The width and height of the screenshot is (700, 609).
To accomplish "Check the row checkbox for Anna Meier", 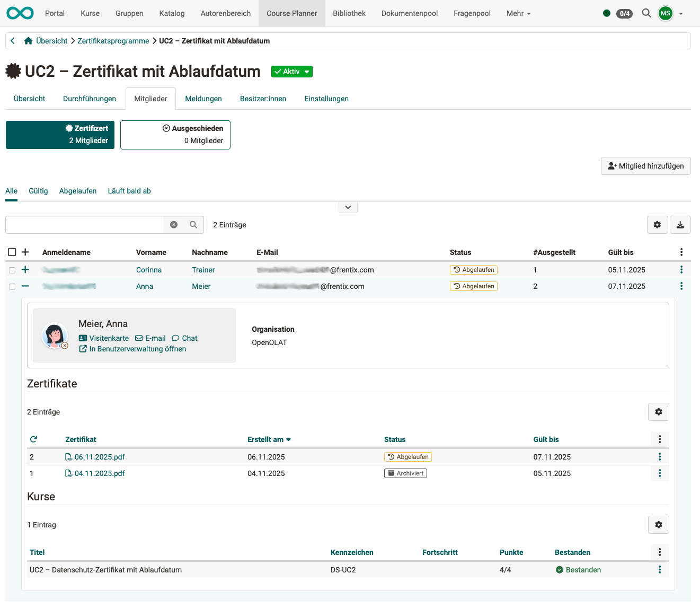I will pos(12,286).
